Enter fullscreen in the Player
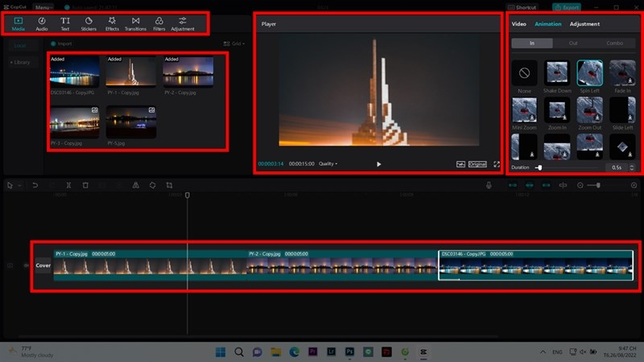This screenshot has height=362, width=644. [x=496, y=164]
